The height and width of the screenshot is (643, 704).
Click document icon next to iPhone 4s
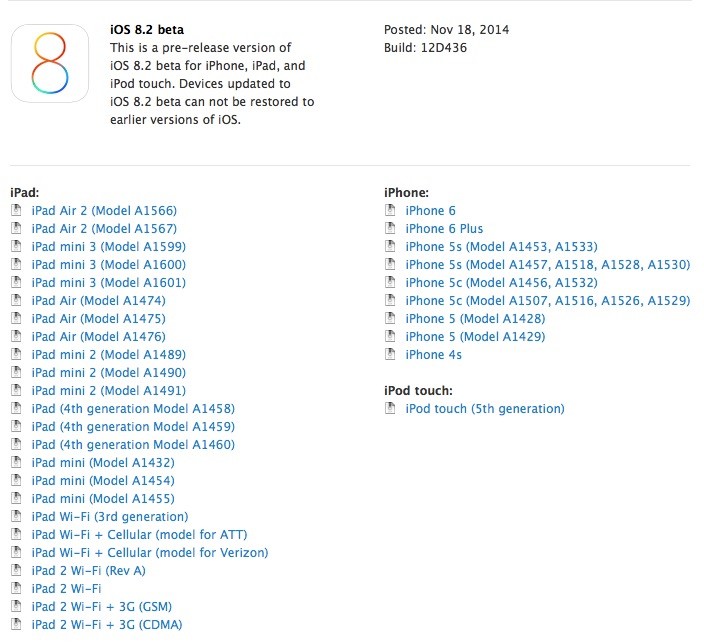coord(390,354)
